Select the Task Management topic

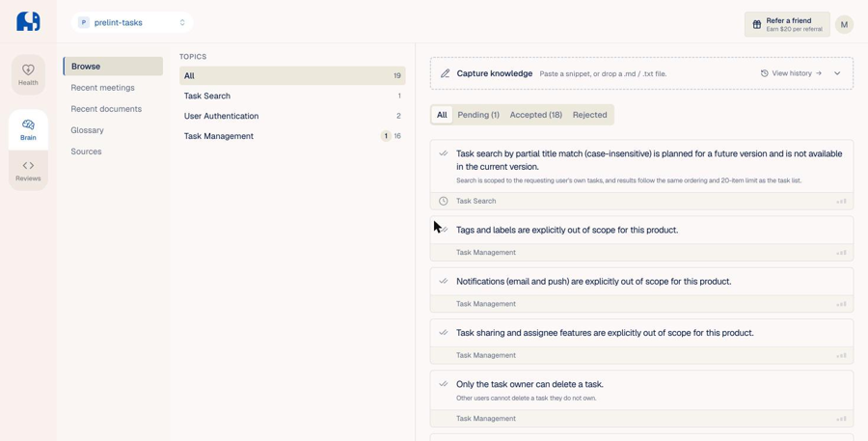[x=292, y=136]
